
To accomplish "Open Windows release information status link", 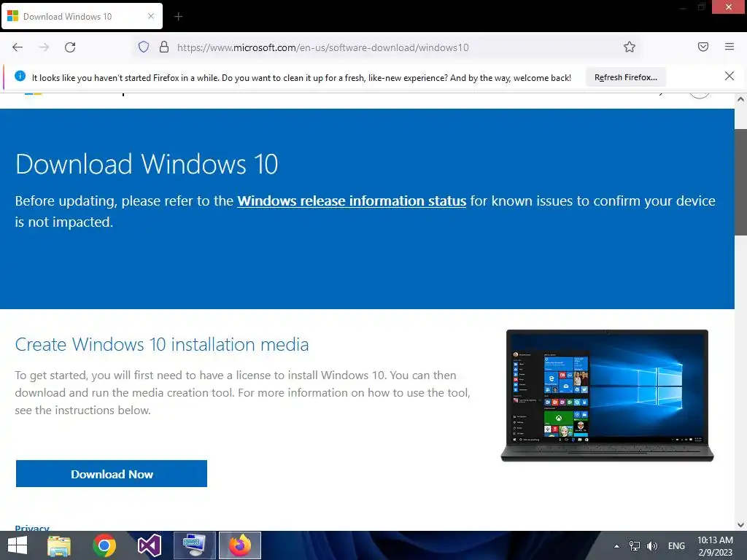I will point(352,201).
